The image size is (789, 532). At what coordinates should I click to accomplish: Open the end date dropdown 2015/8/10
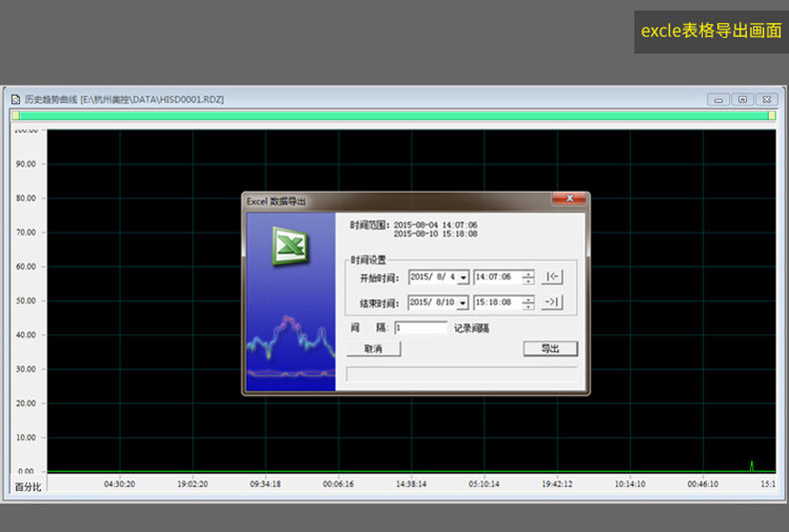(463, 302)
